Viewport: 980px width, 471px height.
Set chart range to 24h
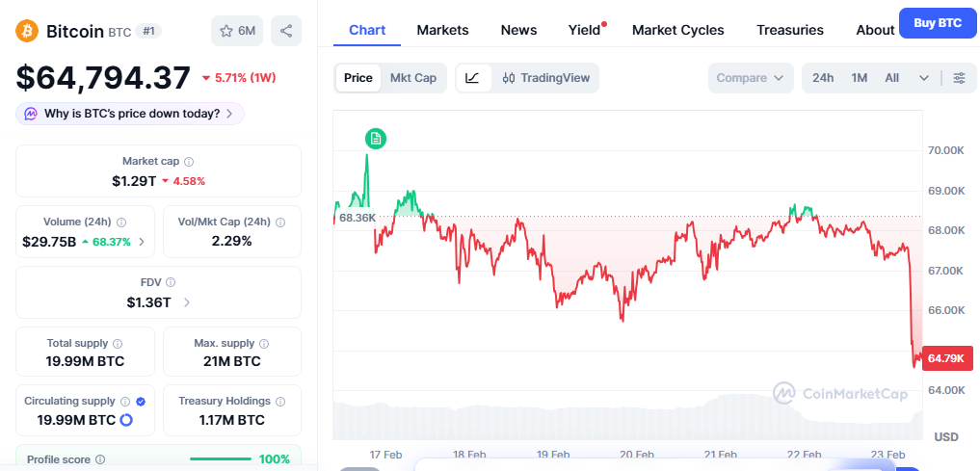click(x=823, y=78)
